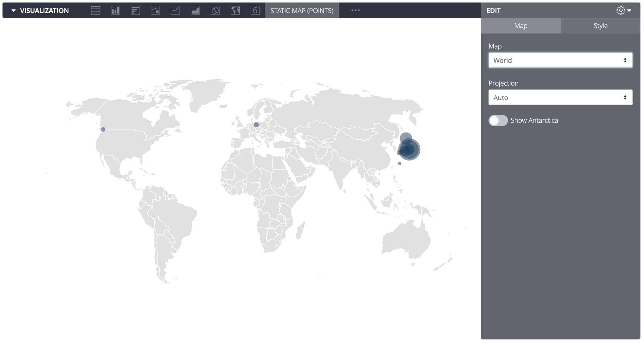Image resolution: width=644 pixels, height=343 pixels.
Task: Switch to the Map tab
Action: [520, 25]
